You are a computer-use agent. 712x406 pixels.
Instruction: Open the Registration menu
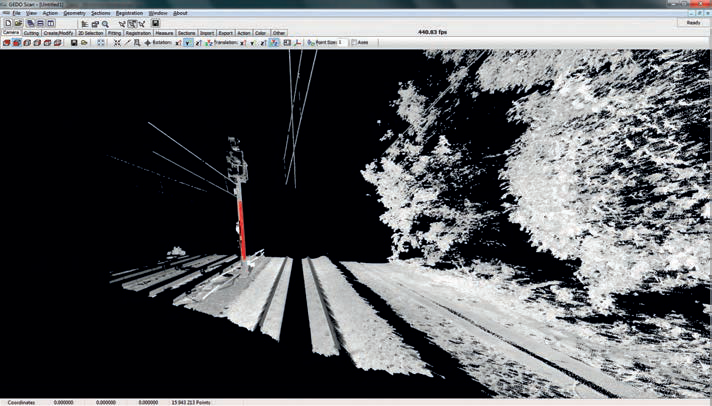pos(129,13)
